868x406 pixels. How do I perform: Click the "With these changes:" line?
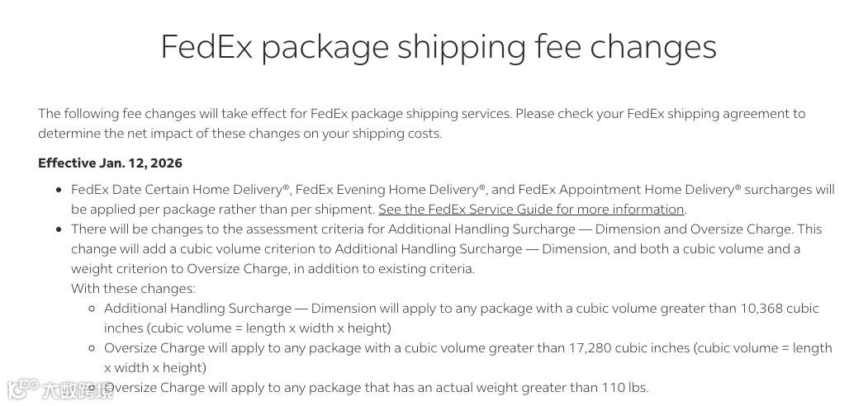(x=133, y=289)
